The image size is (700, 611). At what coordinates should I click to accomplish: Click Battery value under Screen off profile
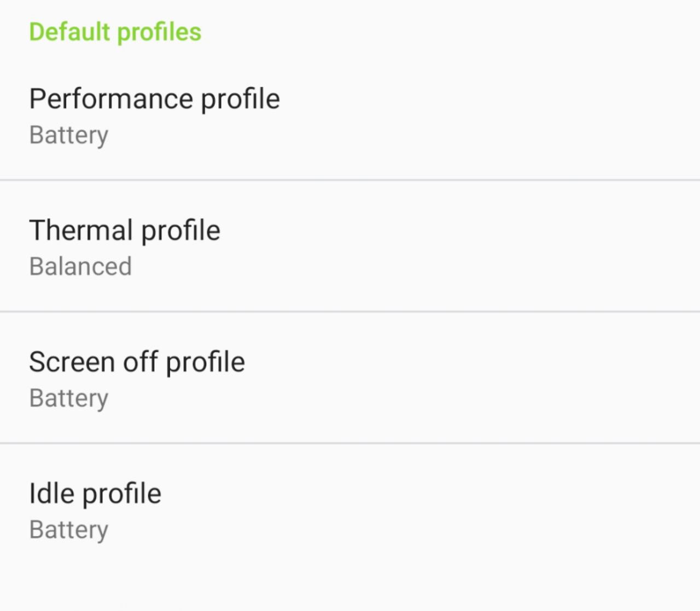click(69, 398)
